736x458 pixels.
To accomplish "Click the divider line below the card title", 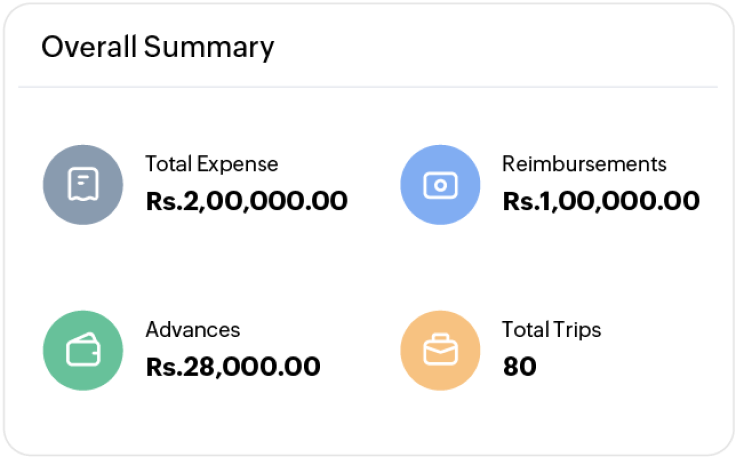I will (368, 87).
